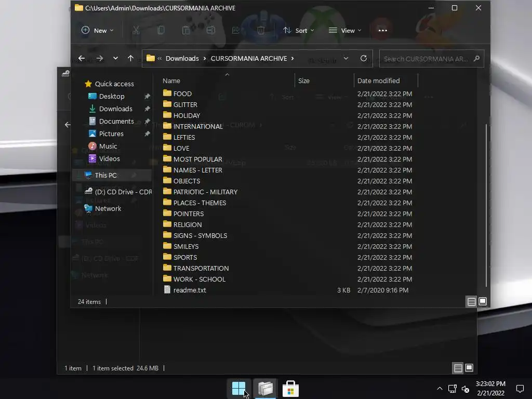Screen dimensions: 532x399
Task: Click the FOOD folder icon
Action: point(167,94)
